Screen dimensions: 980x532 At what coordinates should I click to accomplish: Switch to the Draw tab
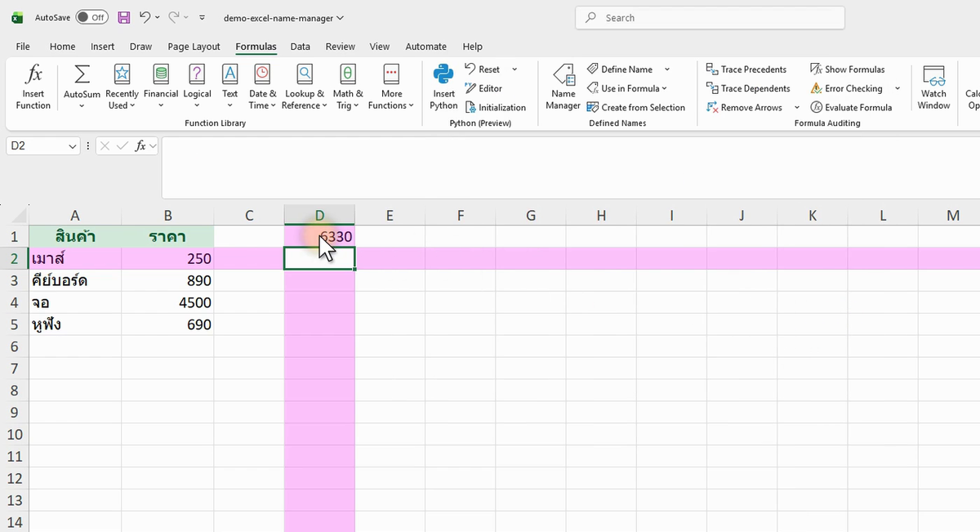[x=140, y=47]
